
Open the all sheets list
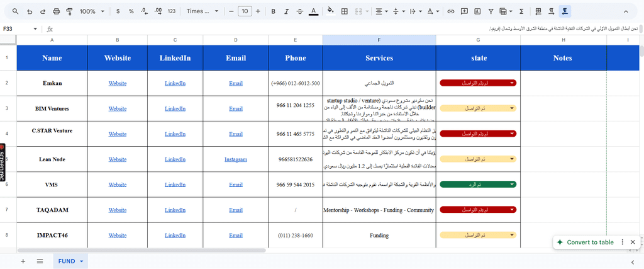pos(40,261)
